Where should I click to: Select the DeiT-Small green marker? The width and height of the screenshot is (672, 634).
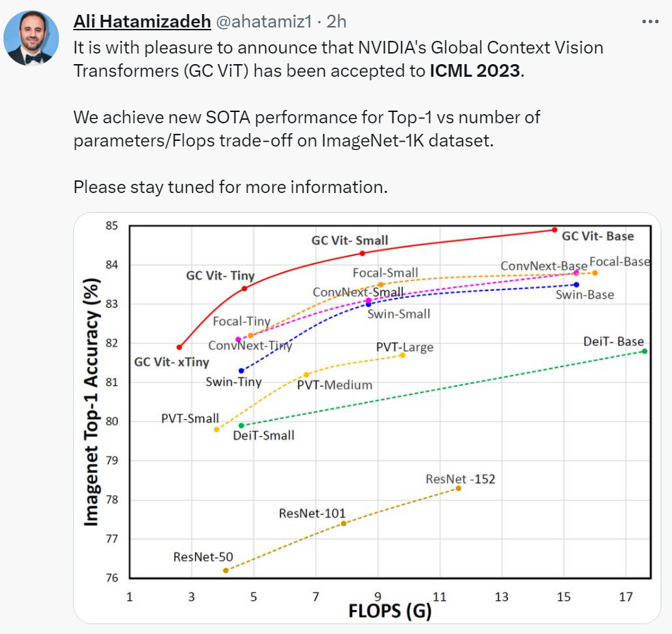tap(242, 425)
